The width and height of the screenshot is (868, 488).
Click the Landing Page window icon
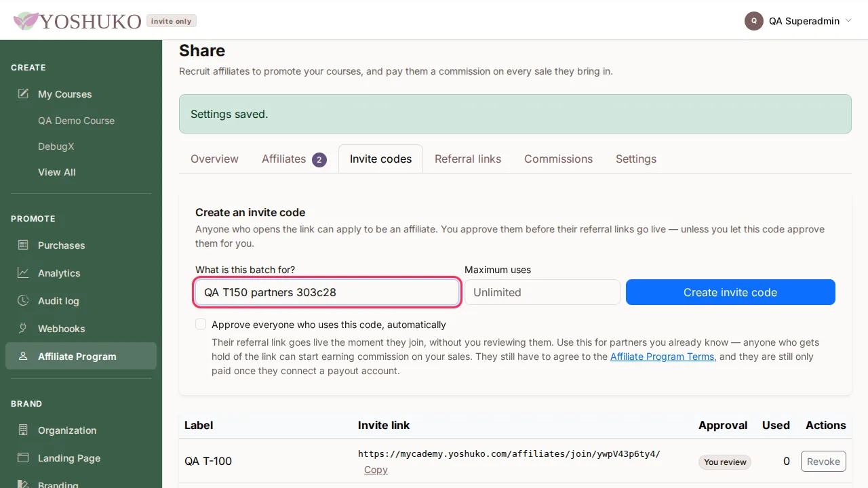click(23, 457)
